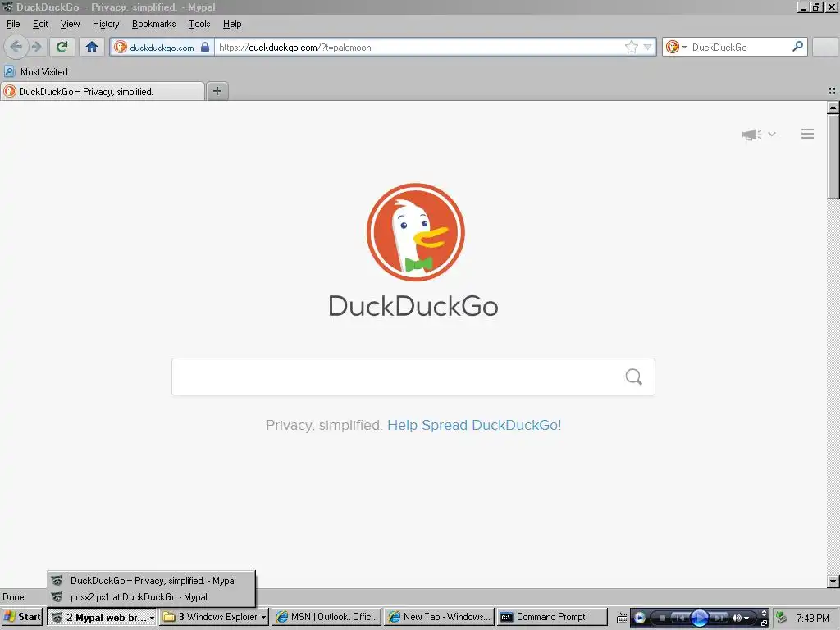Switch to New Tab - Windows taskbar window
Screen dimensions: 840x630
pos(440,617)
